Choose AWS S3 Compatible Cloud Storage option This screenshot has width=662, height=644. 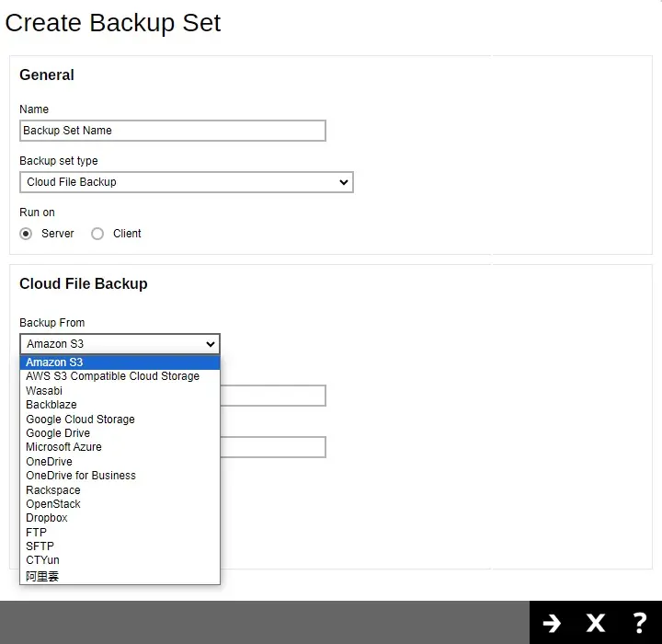point(120,376)
